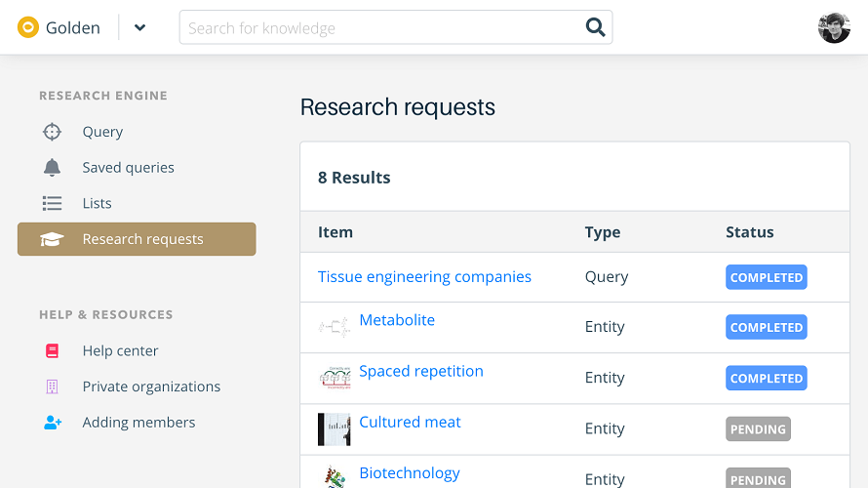Click the Type column header
The height and width of the screenshot is (488, 868).
tap(603, 232)
